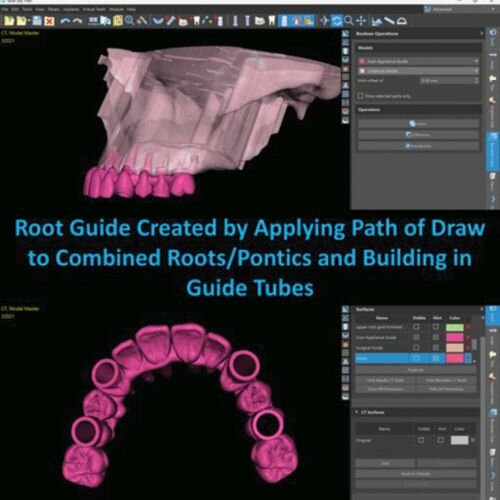Click the first-person navigate compass icon
Screen dimensions: 500x500
[324, 21]
